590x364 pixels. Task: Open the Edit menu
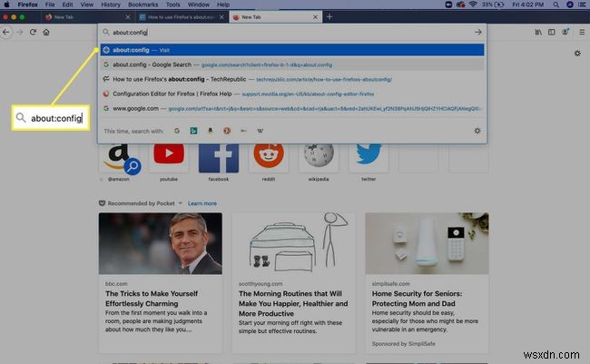click(x=67, y=5)
